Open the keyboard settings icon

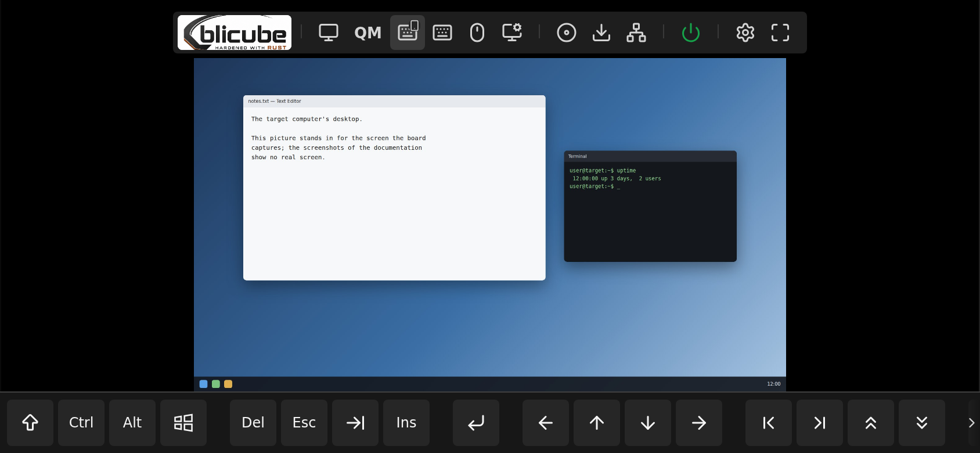coord(442,33)
